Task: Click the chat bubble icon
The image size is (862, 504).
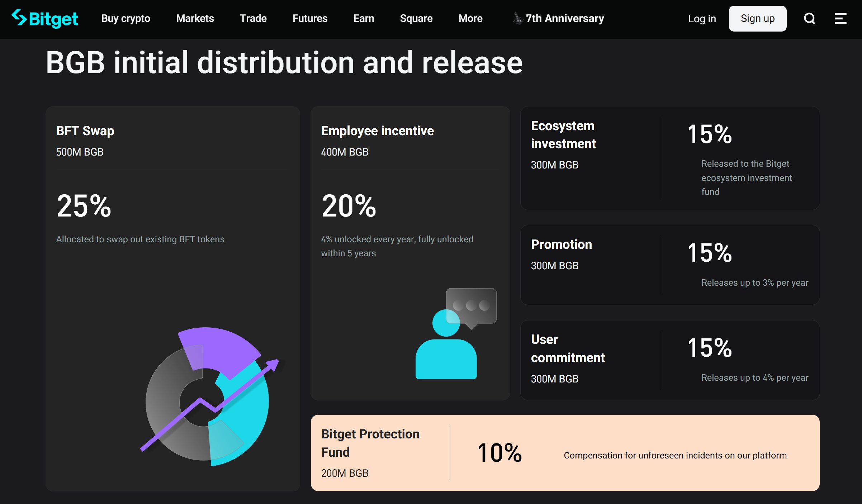Action: [470, 304]
